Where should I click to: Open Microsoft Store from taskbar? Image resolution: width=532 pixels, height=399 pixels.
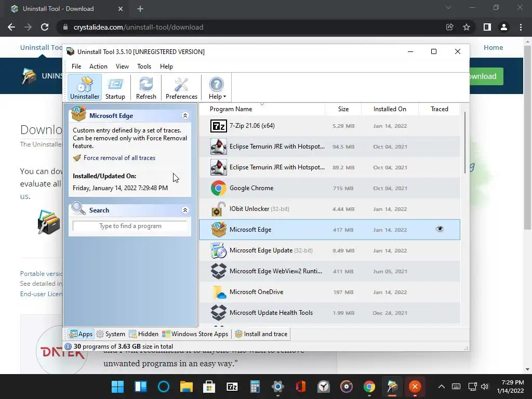coord(209,387)
